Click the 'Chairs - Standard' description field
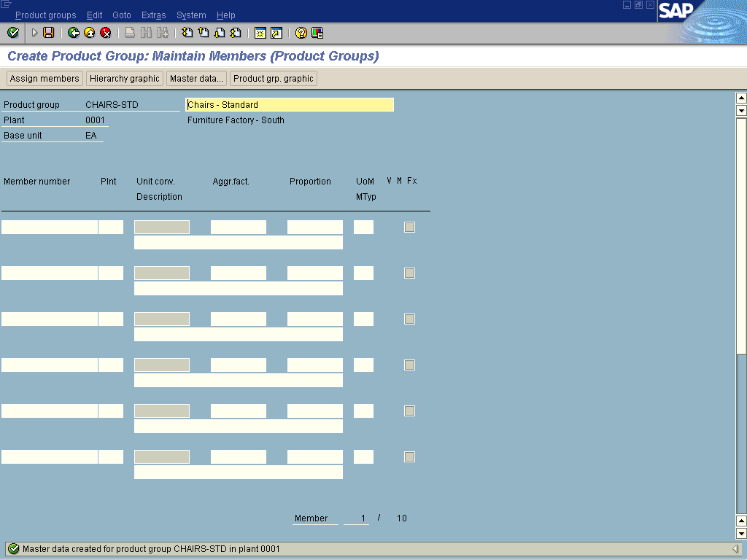This screenshot has width=747, height=560. 290,105
